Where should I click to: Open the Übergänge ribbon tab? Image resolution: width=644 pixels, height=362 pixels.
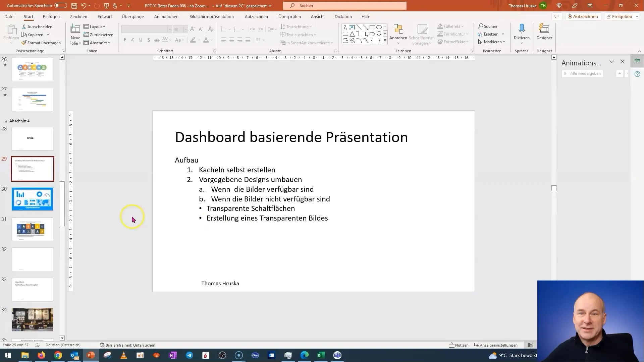133,16
